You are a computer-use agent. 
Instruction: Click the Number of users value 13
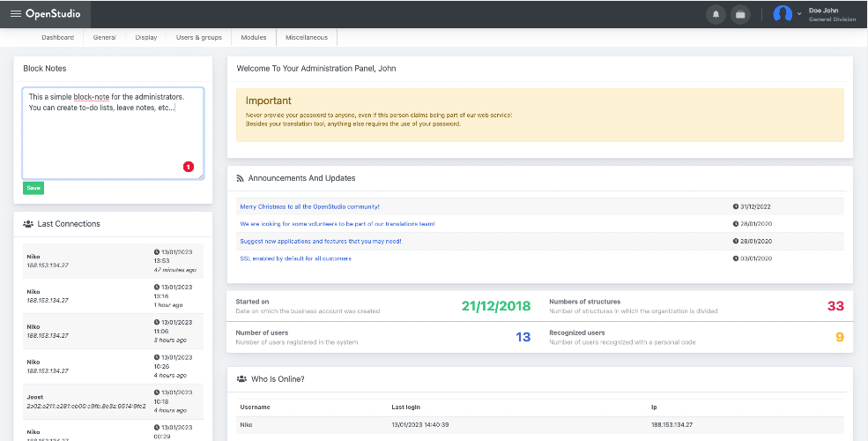523,337
